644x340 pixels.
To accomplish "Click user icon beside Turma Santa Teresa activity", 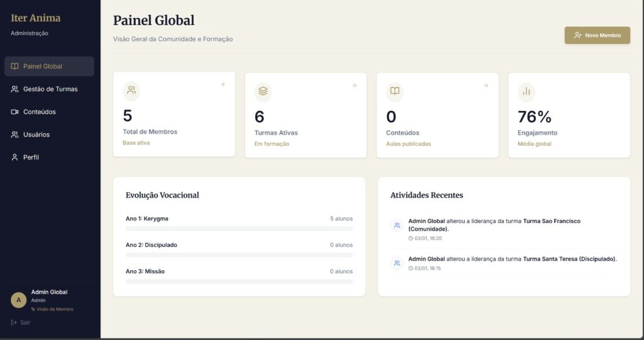I will click(x=397, y=263).
